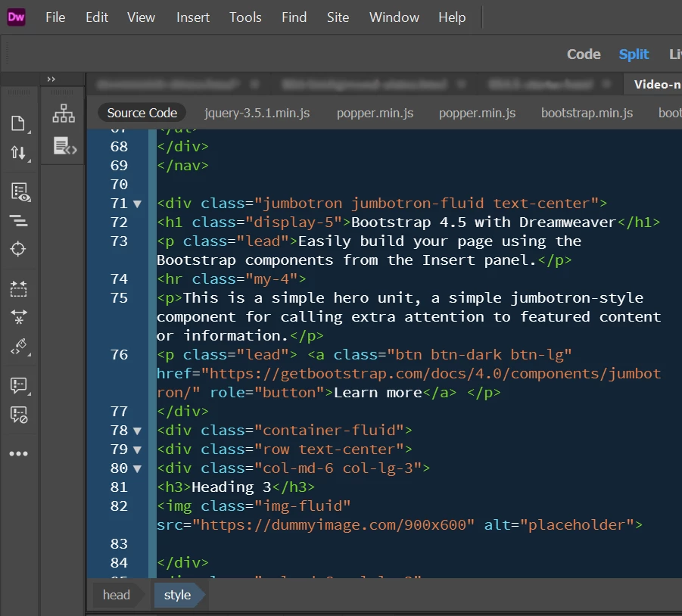Click the Remove Comment icon

point(19,415)
